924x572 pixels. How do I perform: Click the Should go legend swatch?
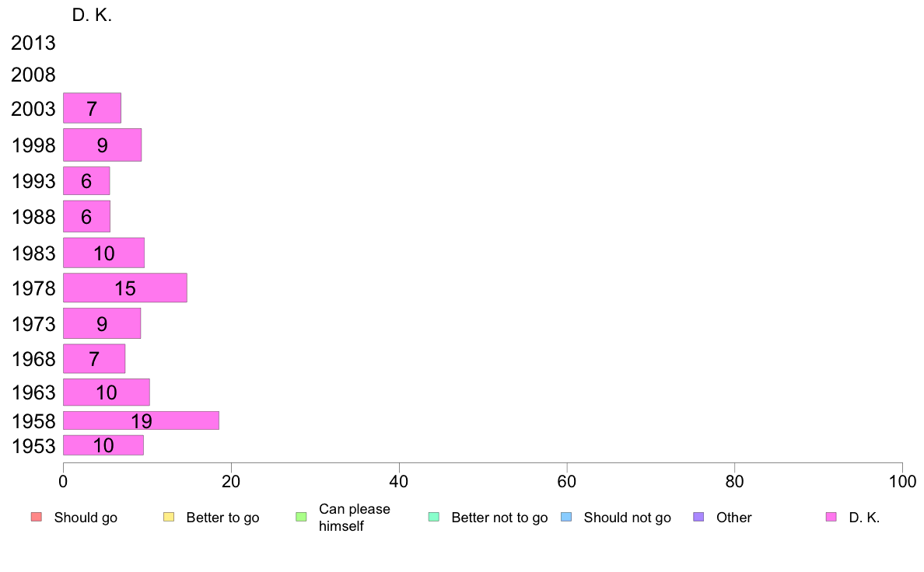point(37,518)
